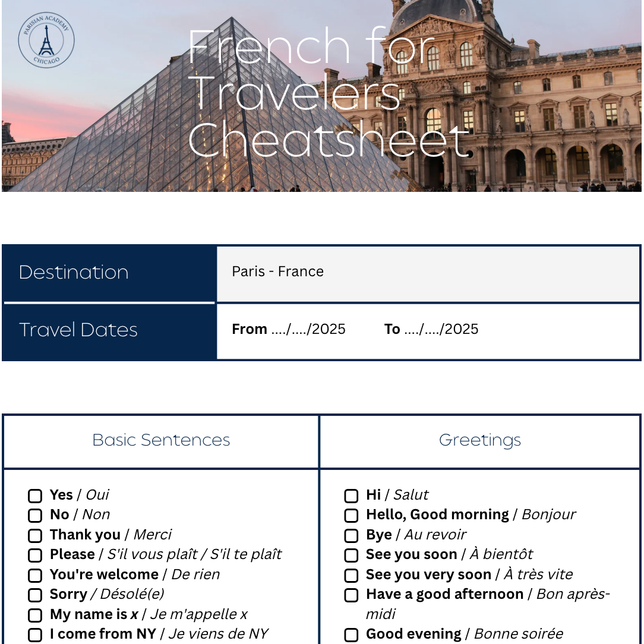Toggle the "You're welcome / De rien" checkbox
Screen dimensions: 644x644
click(x=36, y=576)
